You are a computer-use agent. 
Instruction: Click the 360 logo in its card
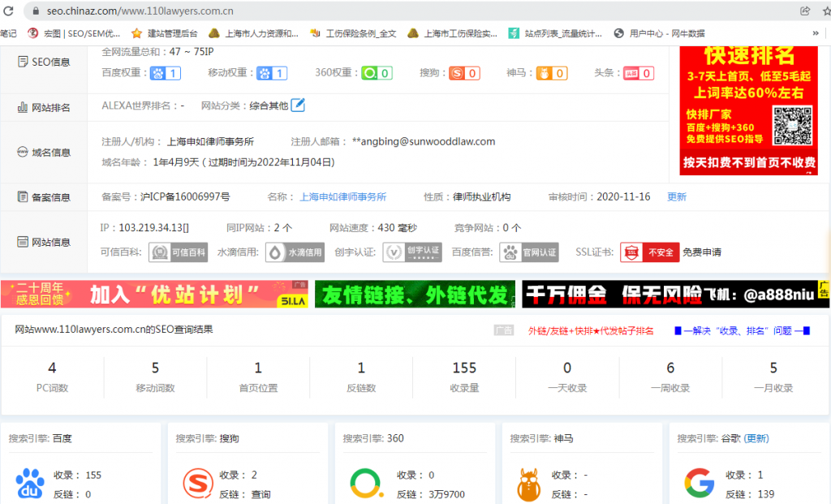click(x=366, y=484)
